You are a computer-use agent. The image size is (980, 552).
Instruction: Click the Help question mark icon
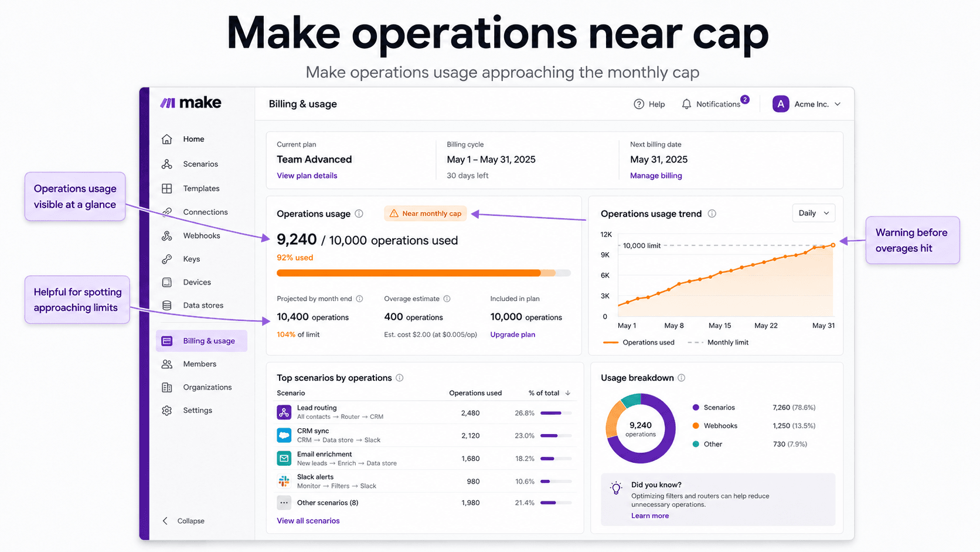pos(639,104)
